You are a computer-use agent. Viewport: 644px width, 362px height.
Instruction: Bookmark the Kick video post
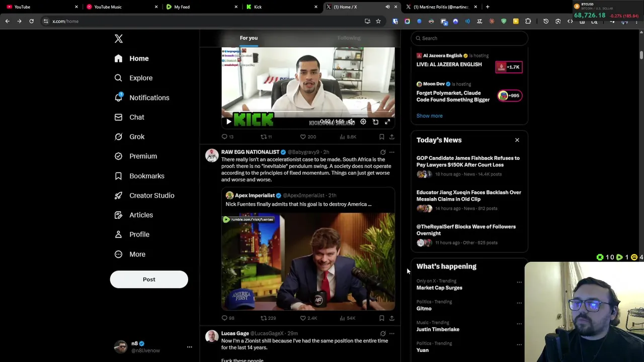click(x=382, y=137)
